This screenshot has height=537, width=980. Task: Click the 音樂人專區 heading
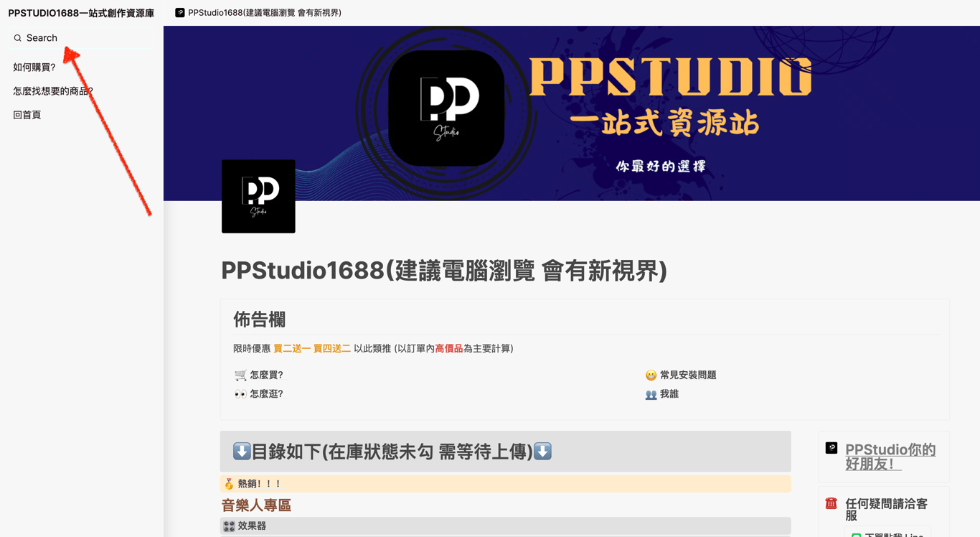point(256,505)
